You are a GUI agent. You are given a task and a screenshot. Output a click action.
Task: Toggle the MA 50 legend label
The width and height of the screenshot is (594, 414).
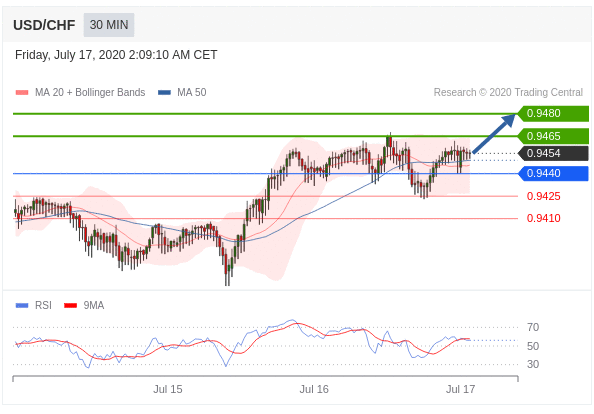[192, 92]
